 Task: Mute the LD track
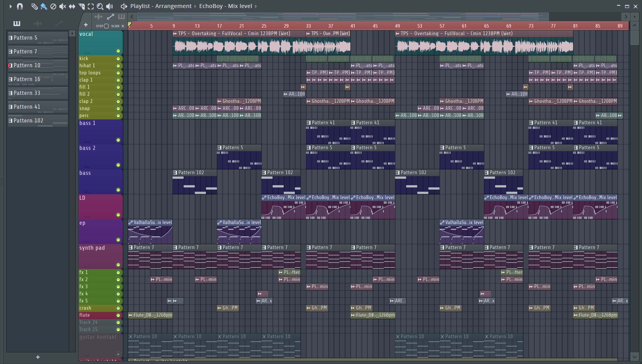click(118, 215)
